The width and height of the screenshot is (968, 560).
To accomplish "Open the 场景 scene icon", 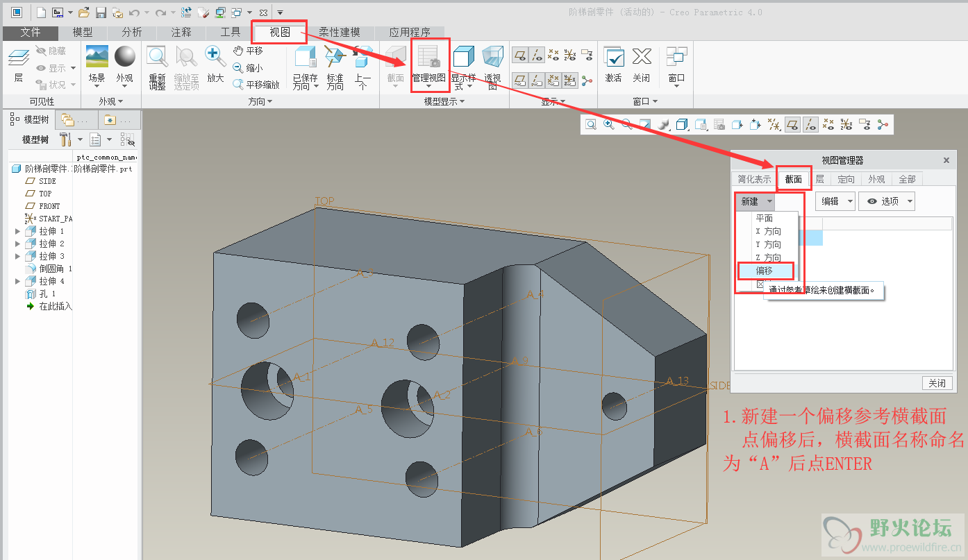I will click(97, 58).
